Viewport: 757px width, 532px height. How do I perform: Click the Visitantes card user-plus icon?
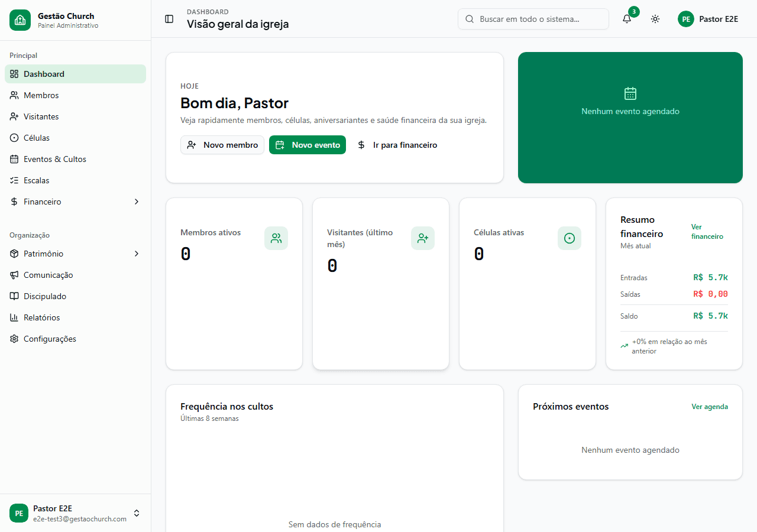(x=423, y=238)
